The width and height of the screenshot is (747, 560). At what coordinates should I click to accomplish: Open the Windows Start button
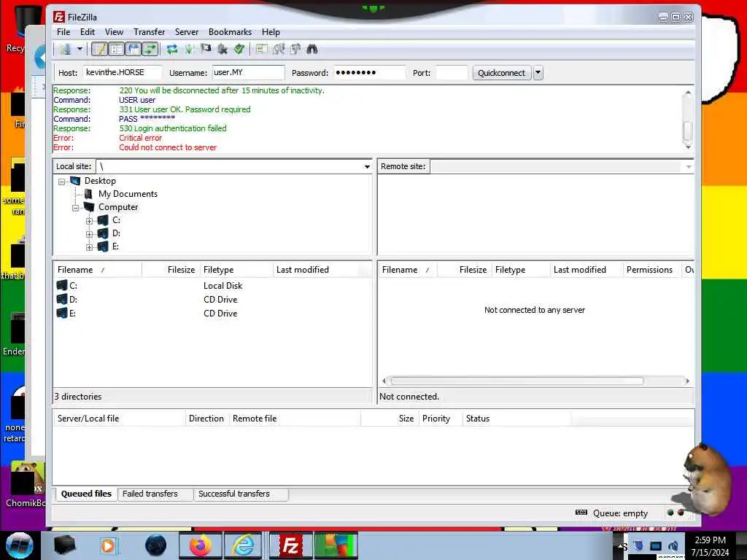[20, 545]
